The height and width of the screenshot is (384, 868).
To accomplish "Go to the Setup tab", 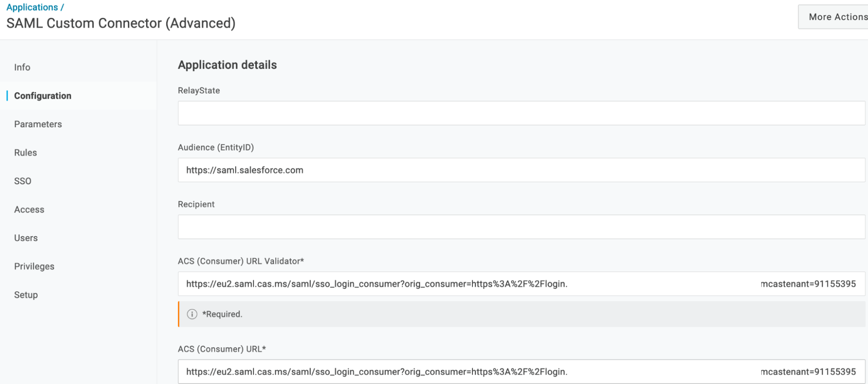I will click(x=26, y=295).
